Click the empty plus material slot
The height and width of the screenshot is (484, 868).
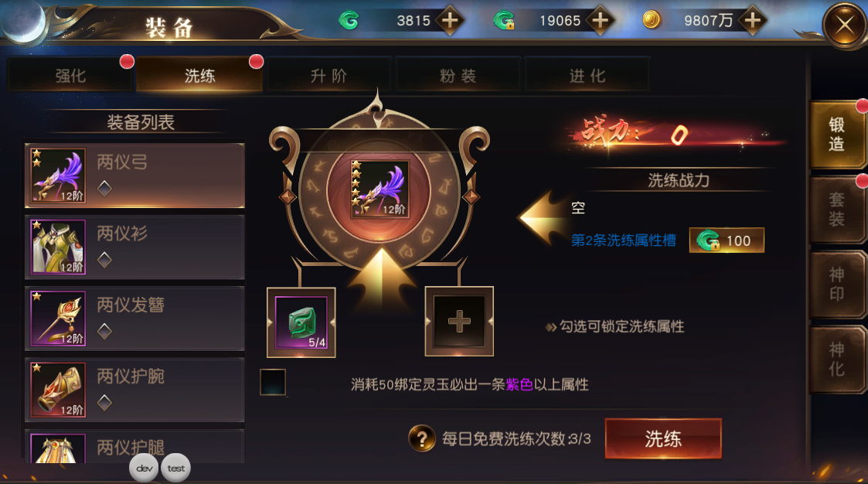(x=459, y=321)
